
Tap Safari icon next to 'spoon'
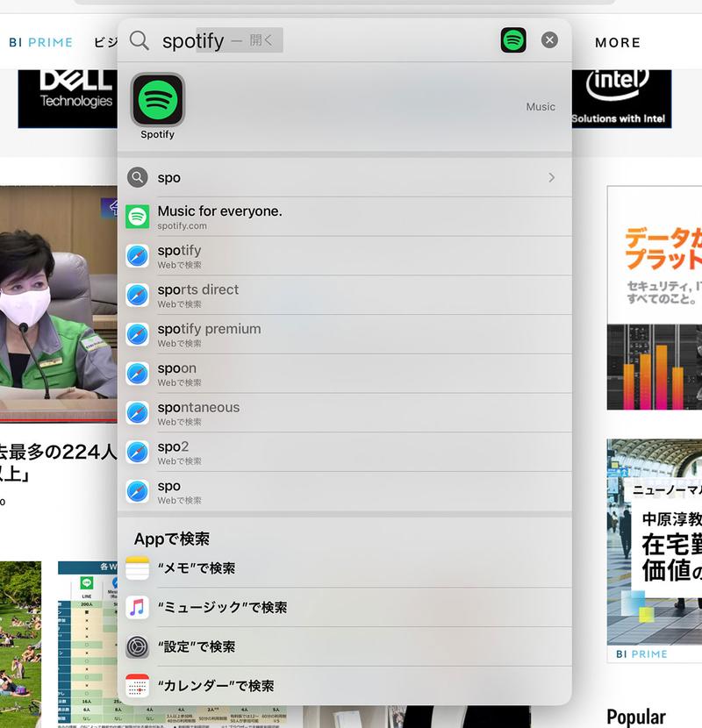click(138, 374)
